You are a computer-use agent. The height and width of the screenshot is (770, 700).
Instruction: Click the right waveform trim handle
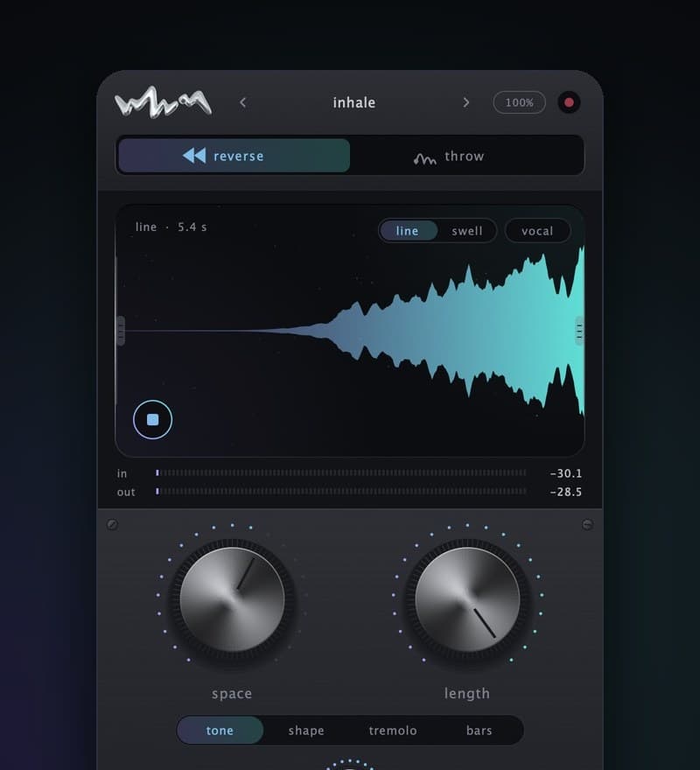[579, 331]
